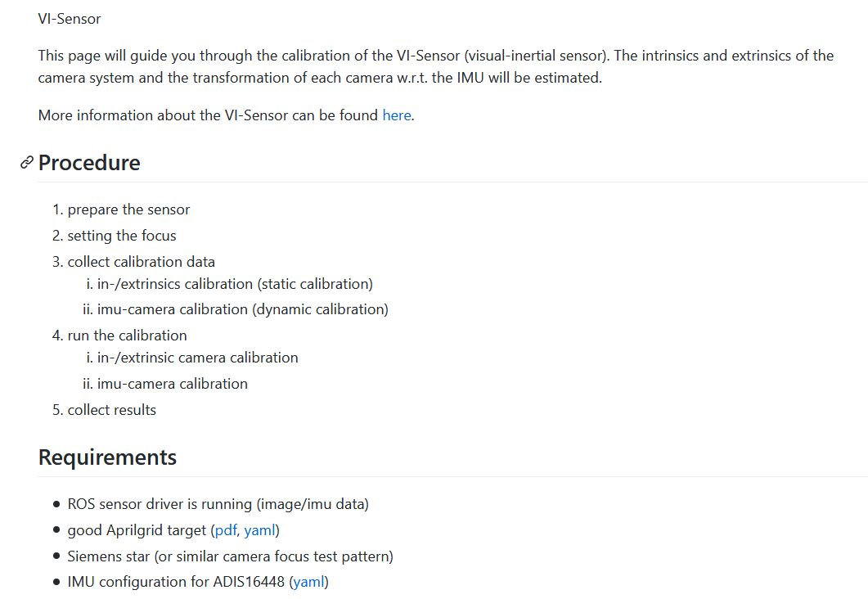Click the VI-Sensor title text
Image resolution: width=868 pixels, height=599 pixels.
coord(70,18)
